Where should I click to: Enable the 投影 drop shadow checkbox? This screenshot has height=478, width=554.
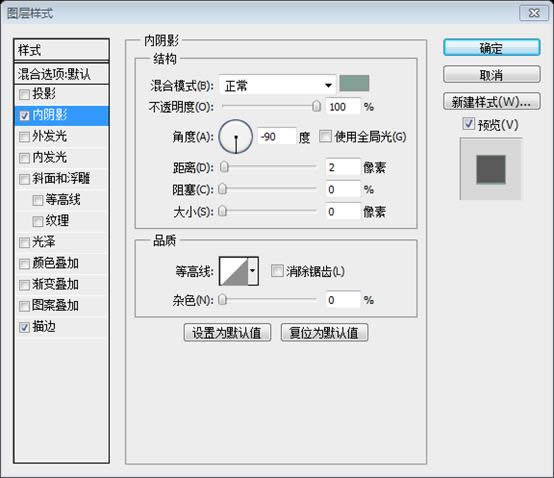(24, 94)
